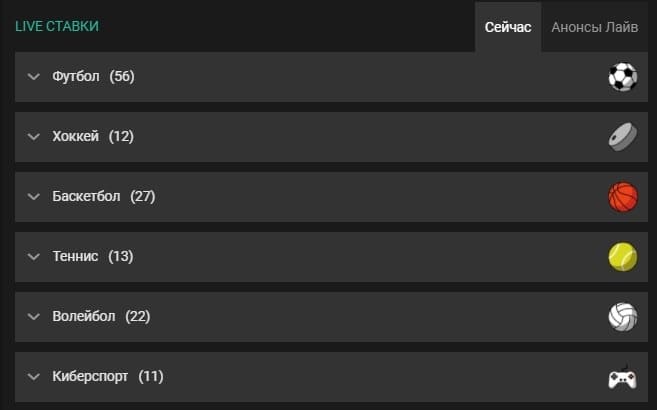Expand the Баскетбол section chevron
This screenshot has width=657, height=410.
coord(34,196)
